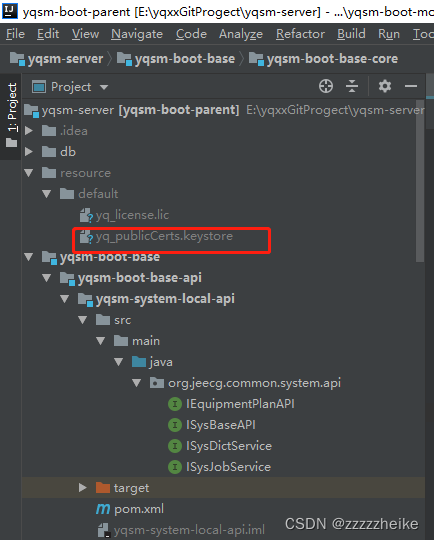
Task: Open the View menu
Action: (85, 34)
